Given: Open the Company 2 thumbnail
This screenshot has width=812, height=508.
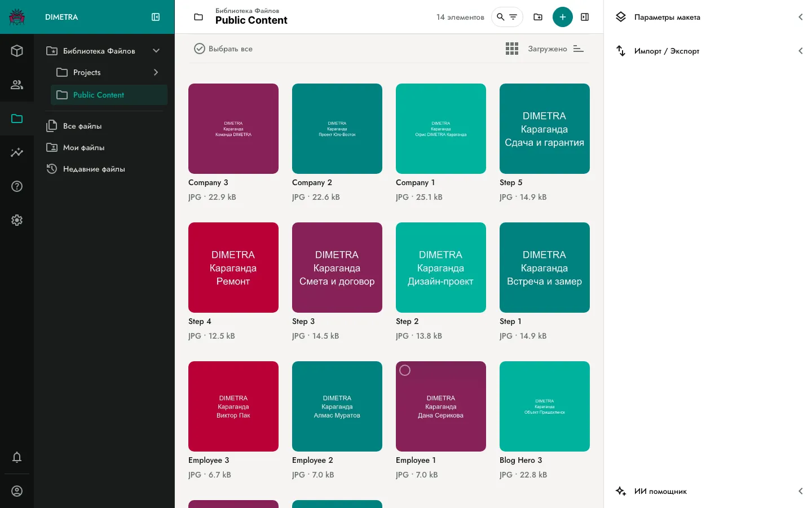Looking at the screenshot, I should pos(337,129).
